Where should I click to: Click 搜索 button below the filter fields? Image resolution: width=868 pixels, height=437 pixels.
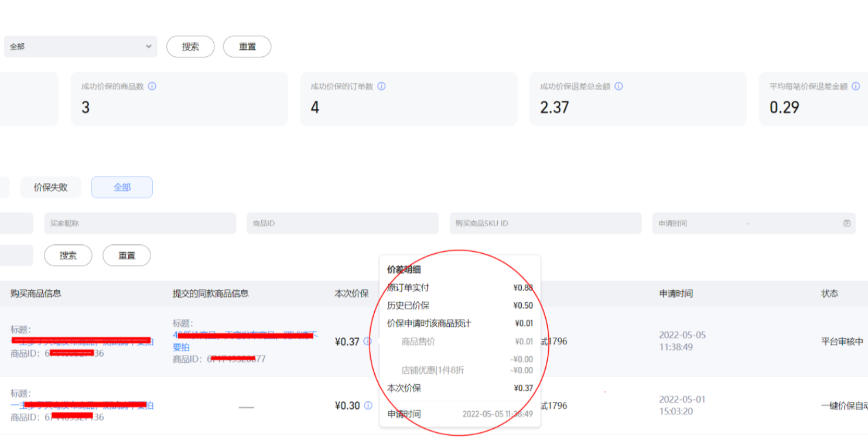click(x=68, y=255)
